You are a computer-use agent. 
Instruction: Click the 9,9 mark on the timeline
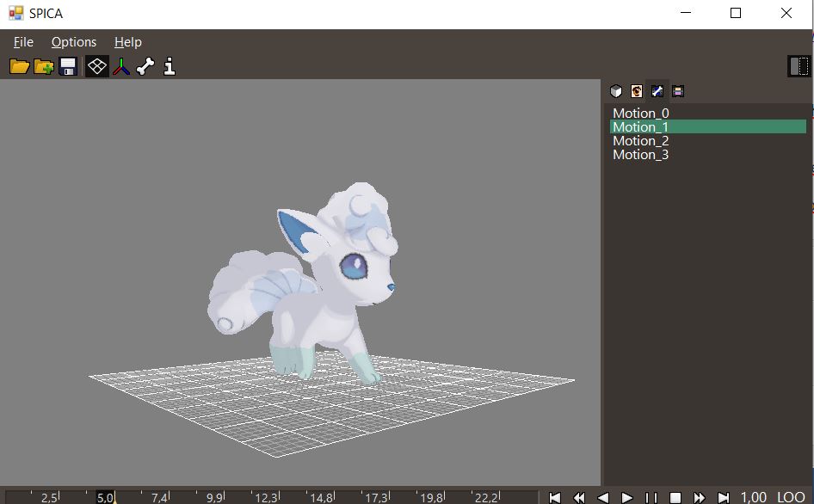215,498
